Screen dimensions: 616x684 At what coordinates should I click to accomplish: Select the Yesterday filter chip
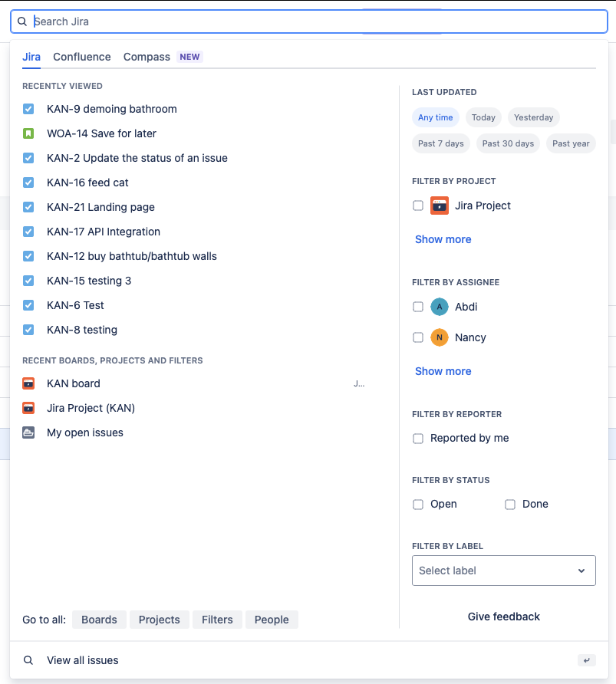tap(534, 117)
